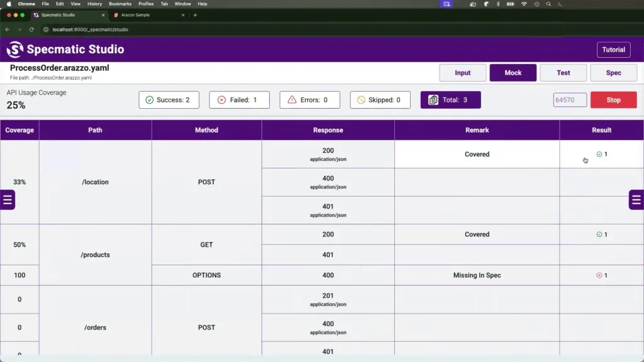Switch to the Input tab

[462, 73]
